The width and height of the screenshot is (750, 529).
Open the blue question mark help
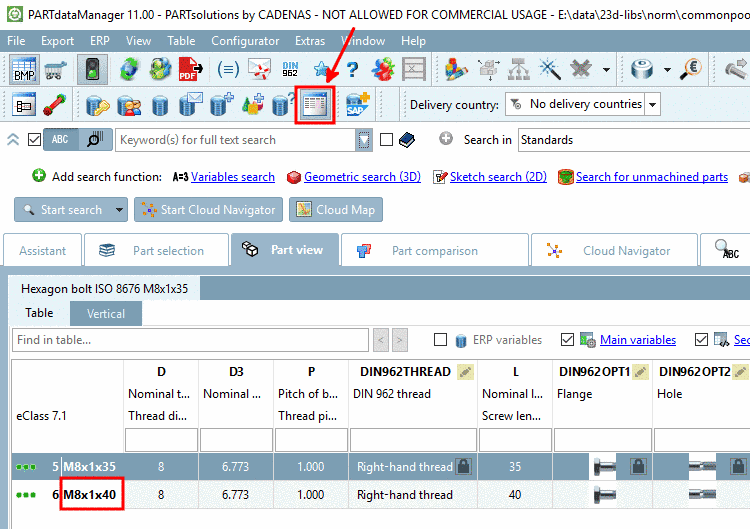353,70
